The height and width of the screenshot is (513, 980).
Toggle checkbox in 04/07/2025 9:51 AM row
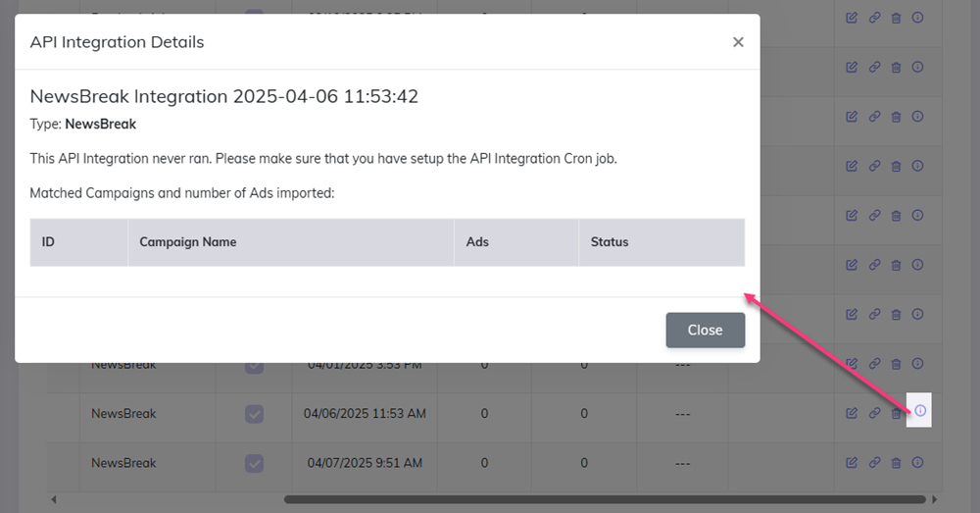point(254,463)
